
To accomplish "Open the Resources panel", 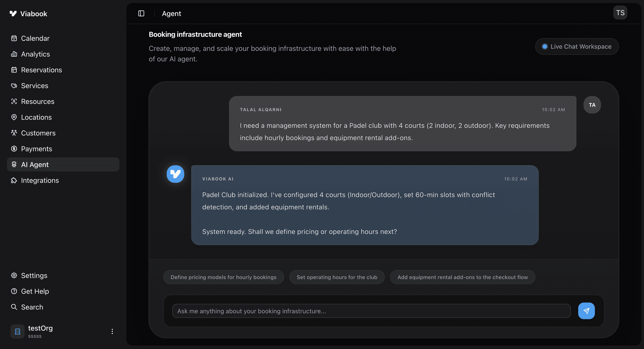I will pyautogui.click(x=38, y=101).
